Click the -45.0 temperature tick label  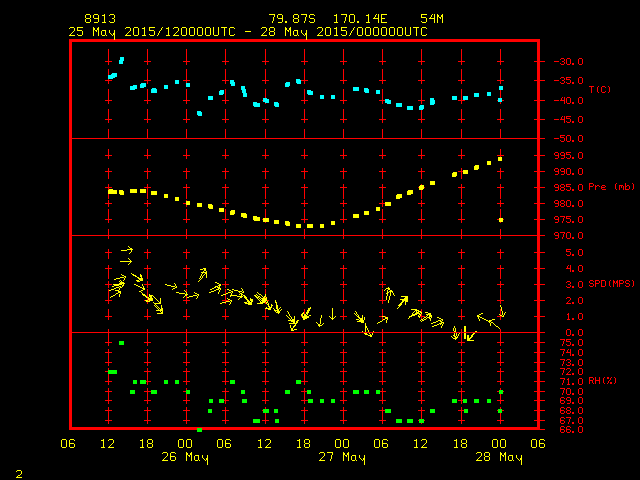(x=569, y=120)
